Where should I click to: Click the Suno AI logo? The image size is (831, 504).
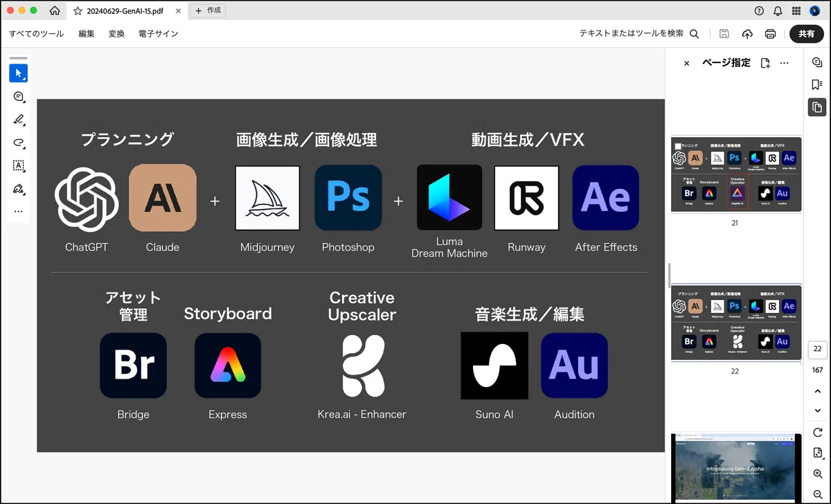(x=494, y=366)
